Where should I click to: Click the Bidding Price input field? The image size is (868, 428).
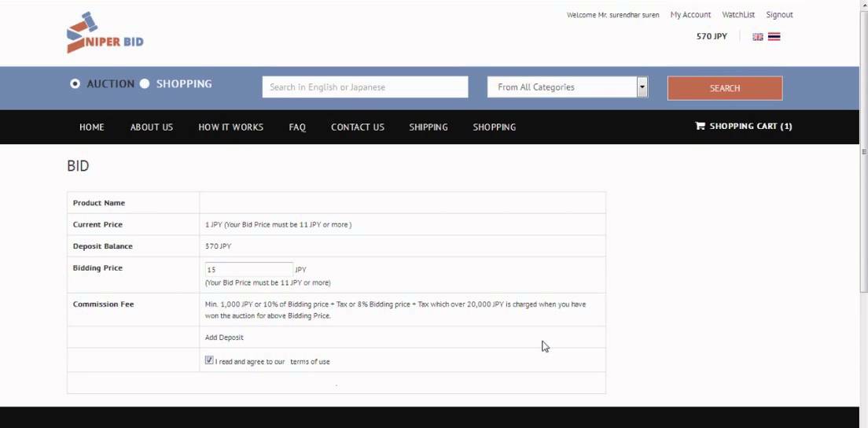[x=249, y=270]
